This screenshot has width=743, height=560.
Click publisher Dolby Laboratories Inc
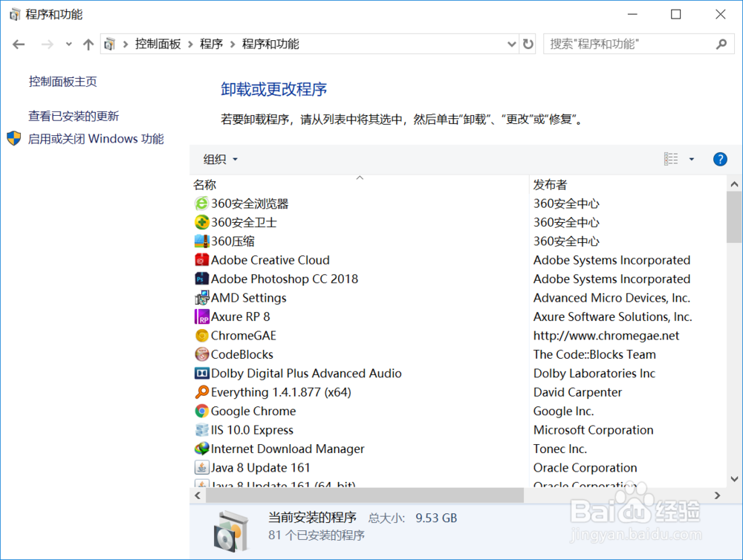coord(594,374)
